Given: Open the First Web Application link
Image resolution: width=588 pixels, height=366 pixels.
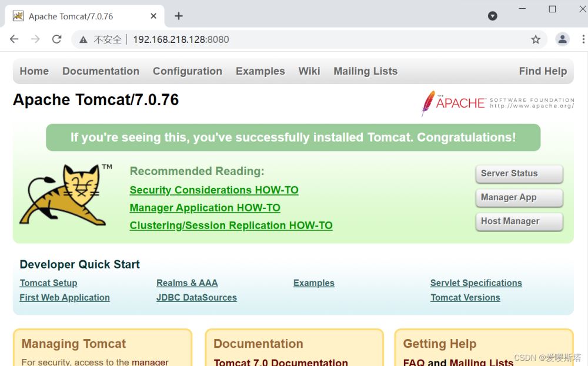Looking at the screenshot, I should point(65,298).
